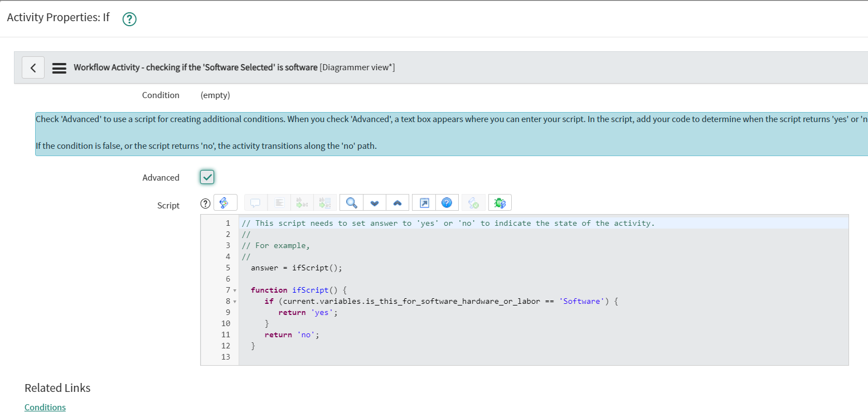This screenshot has width=868, height=417.
Task: Uncheck the Advanced checkbox
Action: click(x=207, y=177)
